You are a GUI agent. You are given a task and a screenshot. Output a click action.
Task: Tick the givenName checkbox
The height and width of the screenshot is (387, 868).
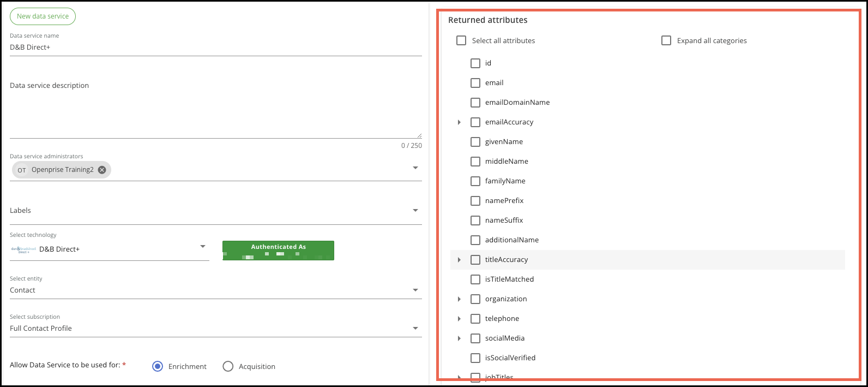coord(475,142)
